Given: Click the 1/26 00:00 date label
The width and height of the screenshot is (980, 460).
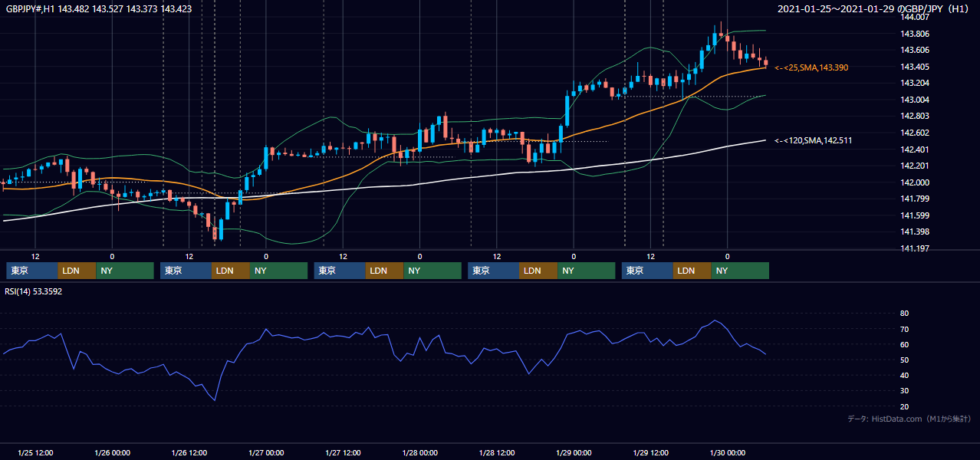Looking at the screenshot, I should (x=112, y=452).
